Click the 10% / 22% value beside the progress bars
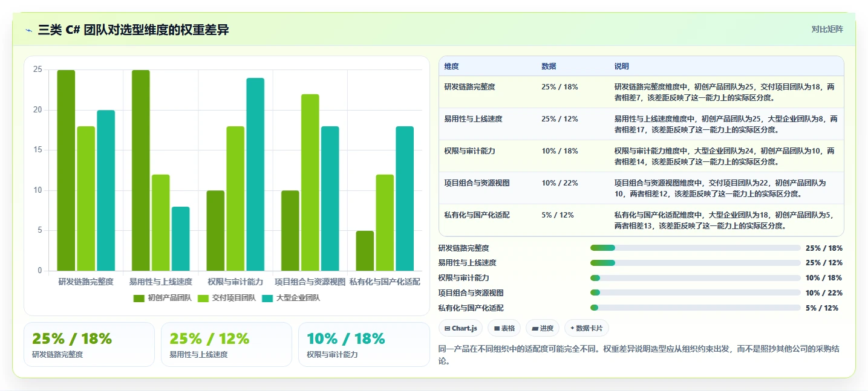 (x=824, y=293)
